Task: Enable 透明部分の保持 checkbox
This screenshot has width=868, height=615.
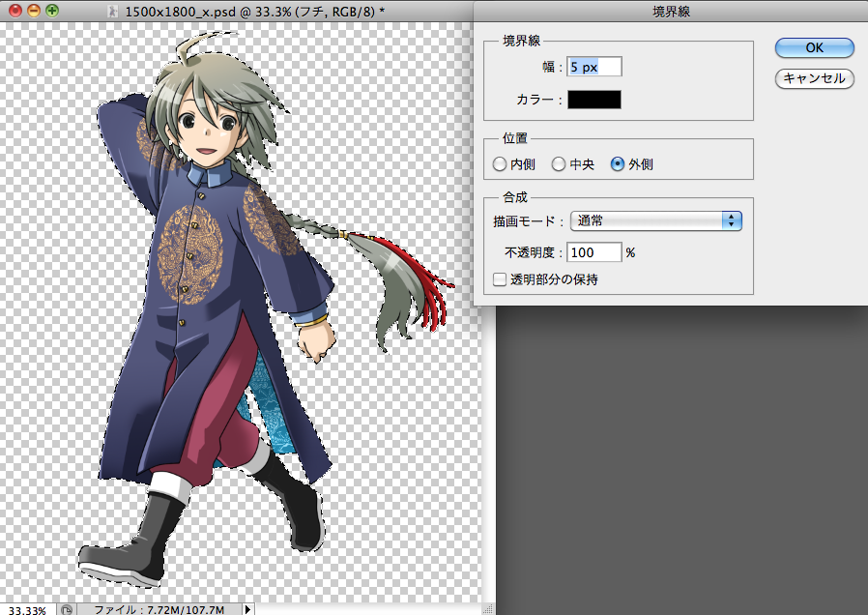Action: pyautogui.click(x=500, y=279)
